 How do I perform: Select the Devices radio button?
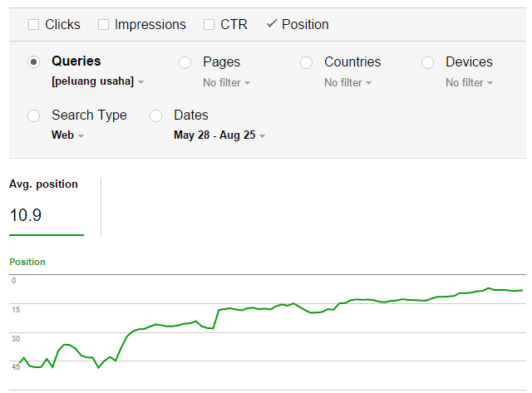point(428,62)
